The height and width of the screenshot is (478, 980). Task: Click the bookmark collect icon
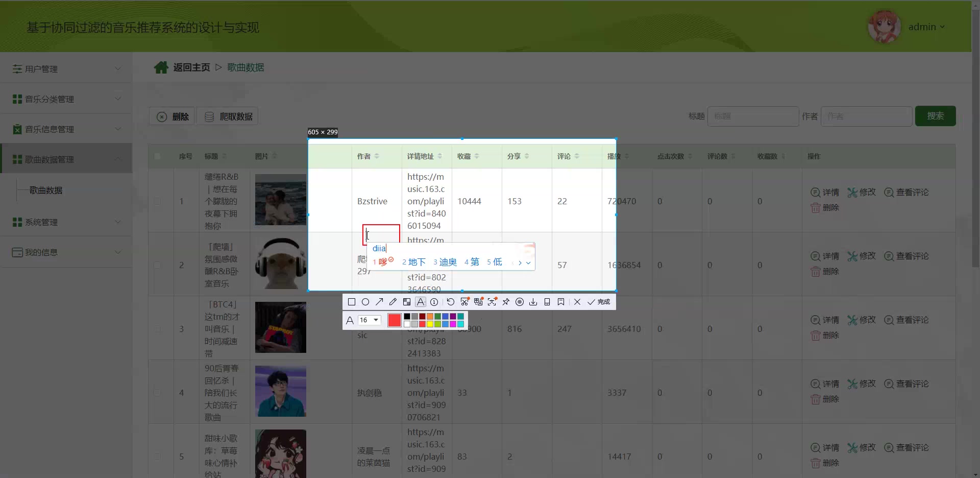click(x=561, y=302)
